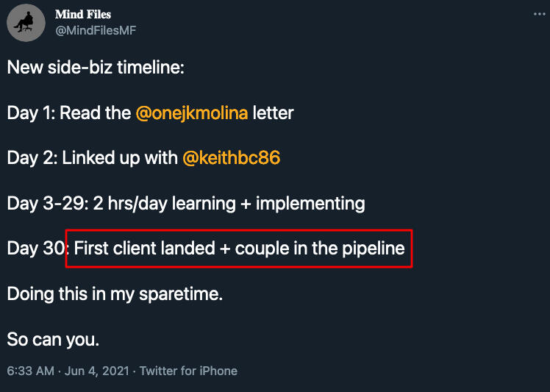Open the tweet's more options ellipsis

click(x=540, y=15)
